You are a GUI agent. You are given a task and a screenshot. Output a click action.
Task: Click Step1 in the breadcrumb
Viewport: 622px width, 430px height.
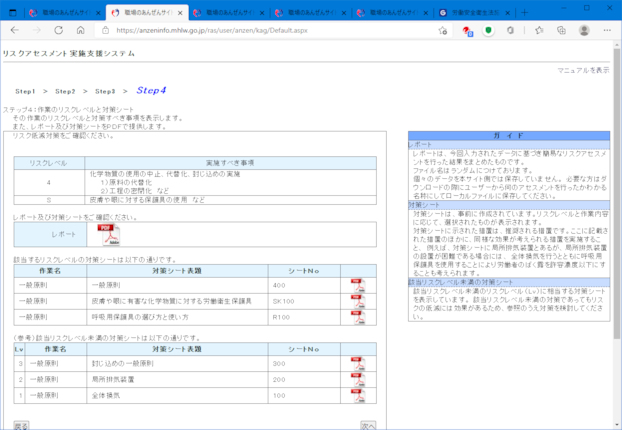click(25, 91)
